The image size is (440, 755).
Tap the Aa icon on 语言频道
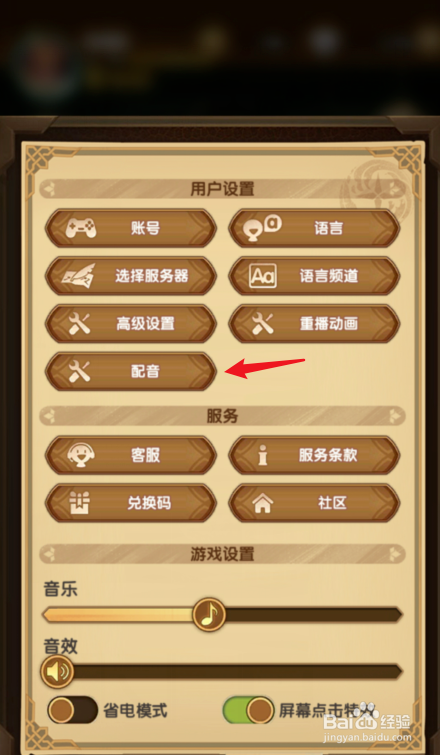263,276
